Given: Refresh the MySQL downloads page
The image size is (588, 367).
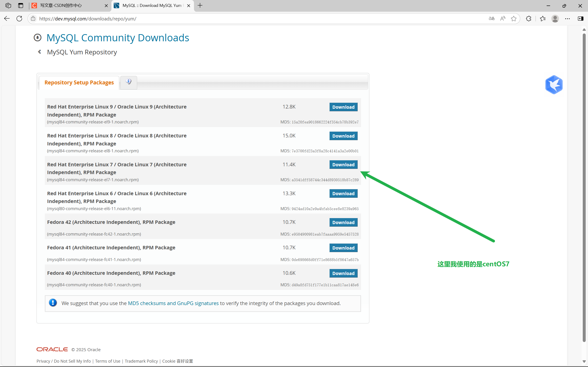Looking at the screenshot, I should point(20,18).
